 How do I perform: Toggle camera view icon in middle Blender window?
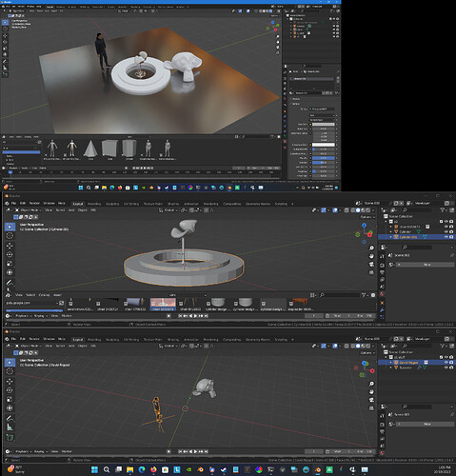point(371,264)
